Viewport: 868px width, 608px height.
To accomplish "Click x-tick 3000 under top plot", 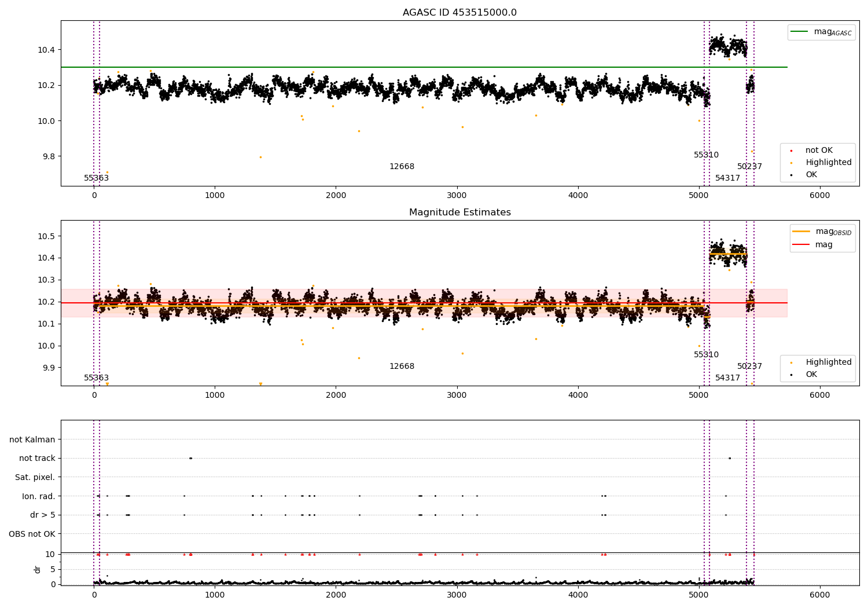I will [457, 196].
